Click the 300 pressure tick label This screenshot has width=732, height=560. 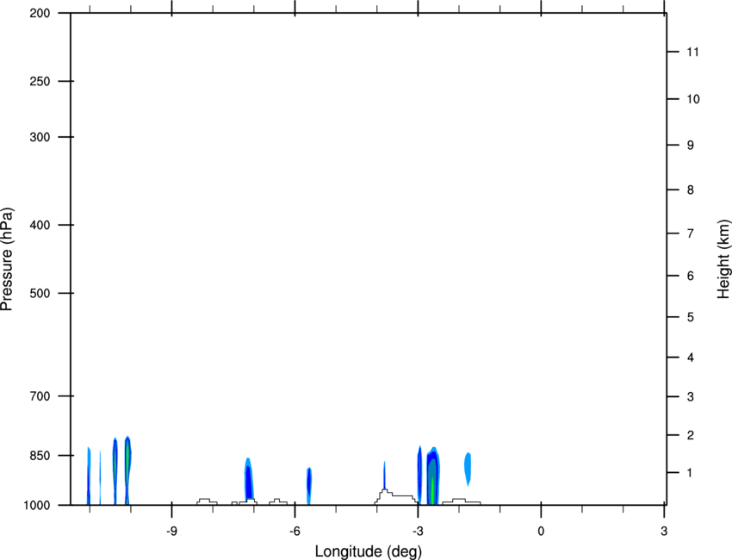pyautogui.click(x=40, y=137)
